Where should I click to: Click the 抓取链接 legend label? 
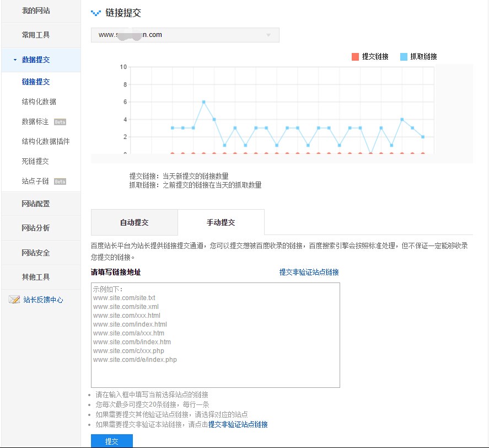(423, 56)
